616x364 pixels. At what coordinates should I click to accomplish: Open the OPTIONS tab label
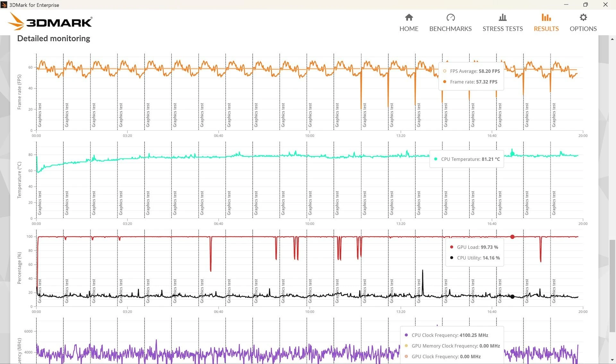click(x=583, y=29)
